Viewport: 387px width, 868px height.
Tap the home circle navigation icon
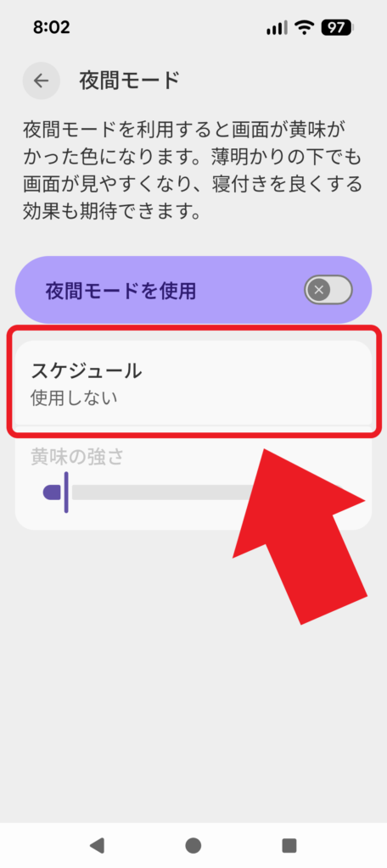click(193, 845)
